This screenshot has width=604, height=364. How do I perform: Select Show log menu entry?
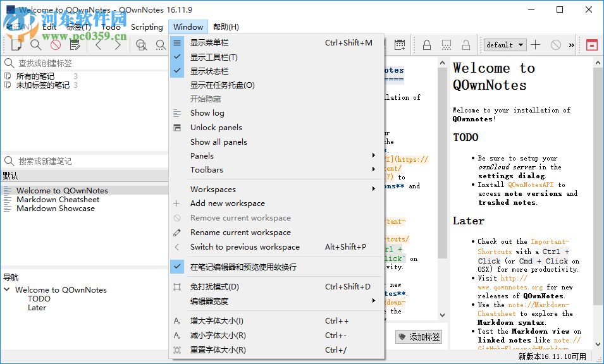tap(207, 112)
